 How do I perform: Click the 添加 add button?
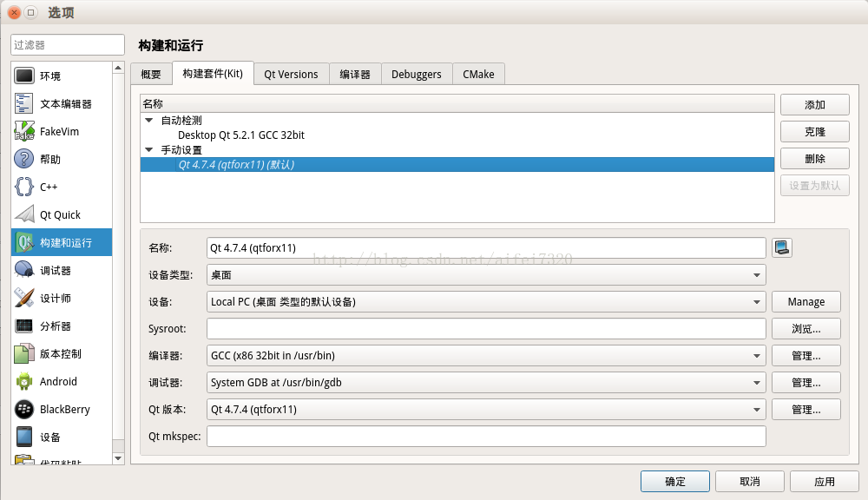[815, 105]
